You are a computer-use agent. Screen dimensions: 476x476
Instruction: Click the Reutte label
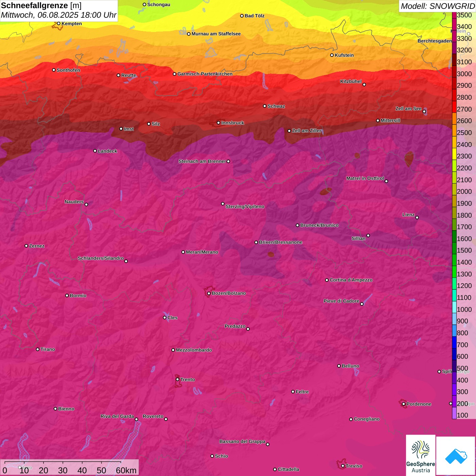[x=129, y=75]
